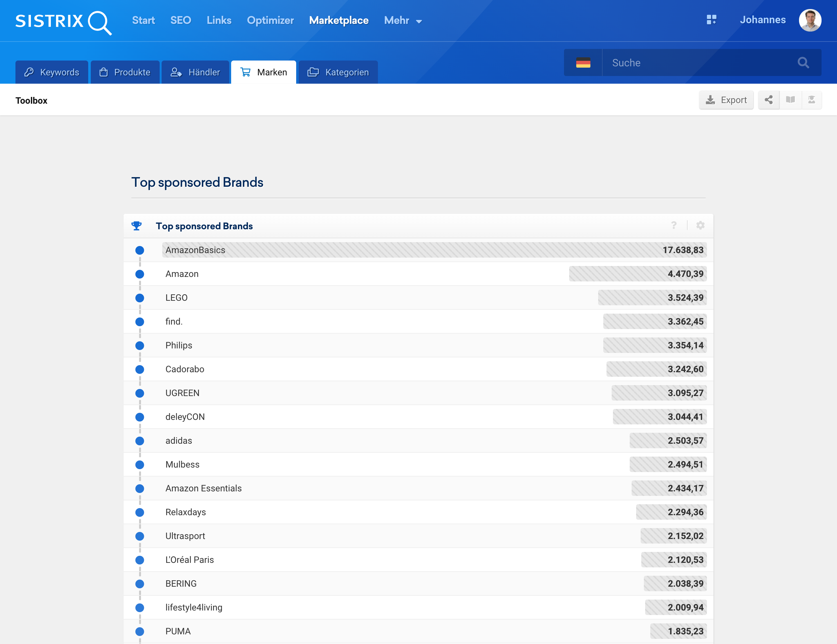
Task: Switch to the Keywords tab
Action: click(52, 72)
